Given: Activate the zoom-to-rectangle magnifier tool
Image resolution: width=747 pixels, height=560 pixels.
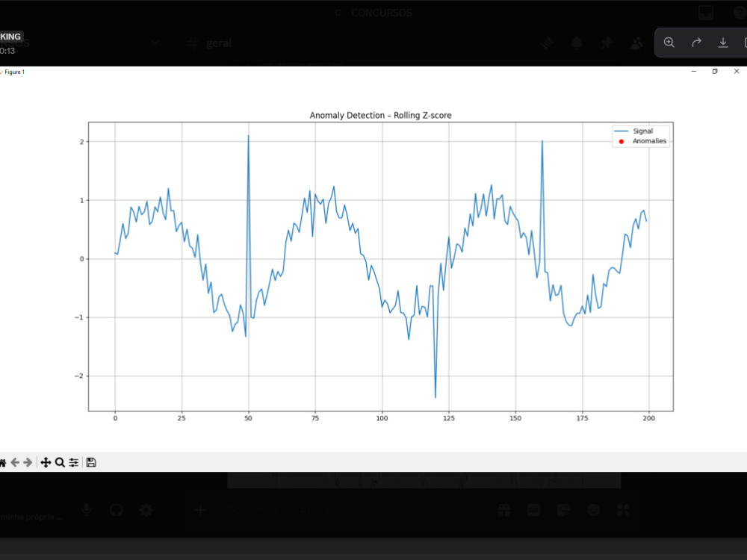Looking at the screenshot, I should 60,462.
